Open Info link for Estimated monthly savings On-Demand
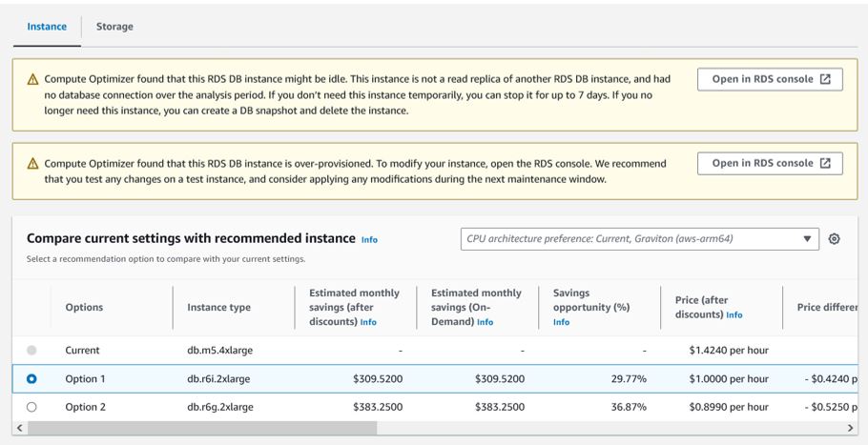Viewport: 868px width, 445px height. coord(485,322)
